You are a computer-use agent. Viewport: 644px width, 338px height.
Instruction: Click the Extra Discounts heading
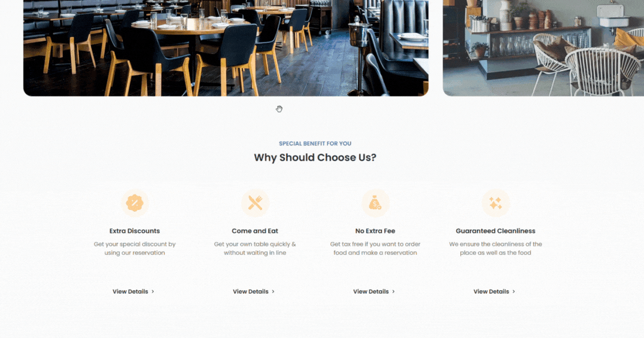tap(135, 231)
